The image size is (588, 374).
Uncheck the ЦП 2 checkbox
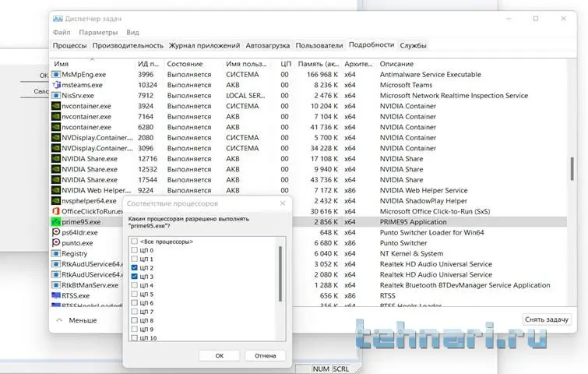pos(134,267)
